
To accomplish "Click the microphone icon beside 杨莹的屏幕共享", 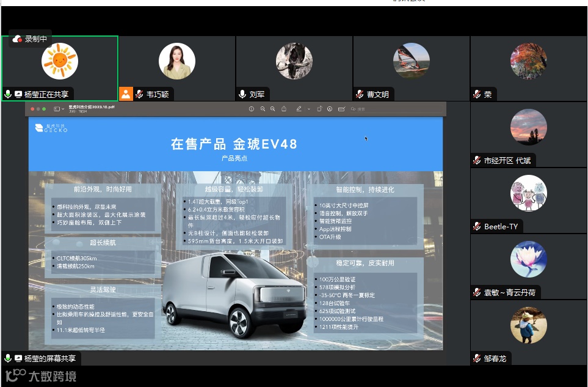I will point(8,358).
